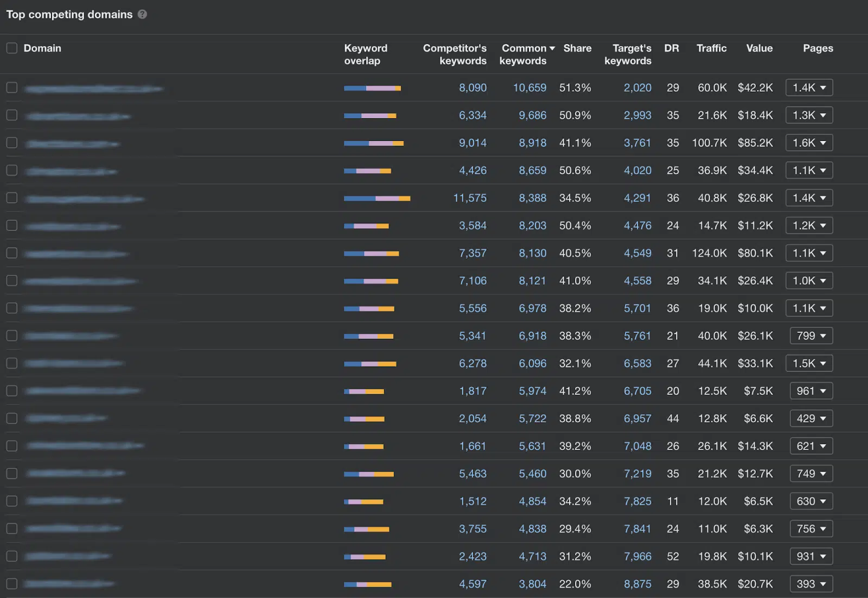This screenshot has width=868, height=598.
Task: Open target's keywords count 8,875
Action: [637, 584]
